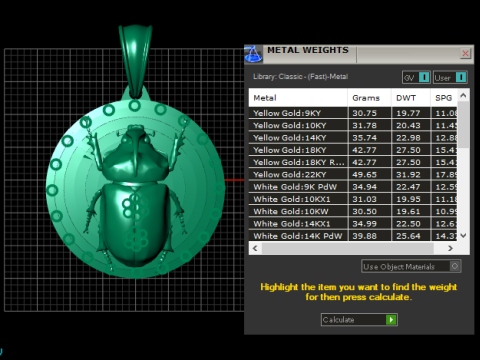The height and width of the screenshot is (360, 480).
Task: Click the 30.75 grams value
Action: pos(364,113)
